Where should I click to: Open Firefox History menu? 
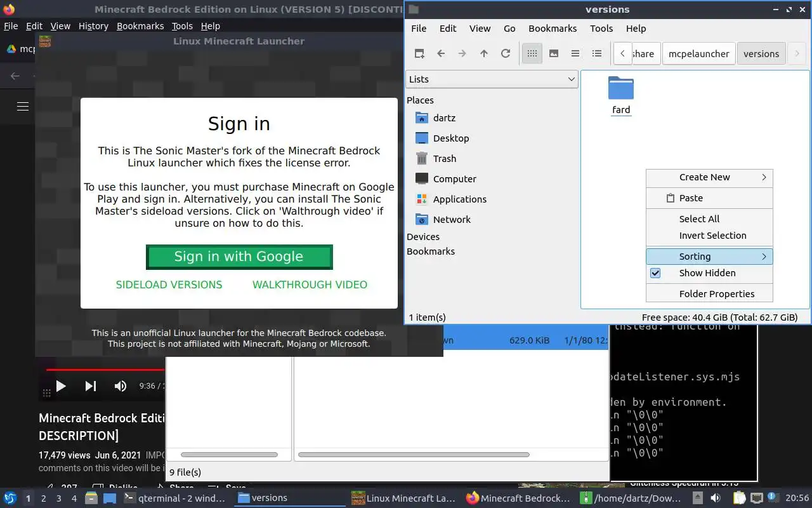pos(93,26)
